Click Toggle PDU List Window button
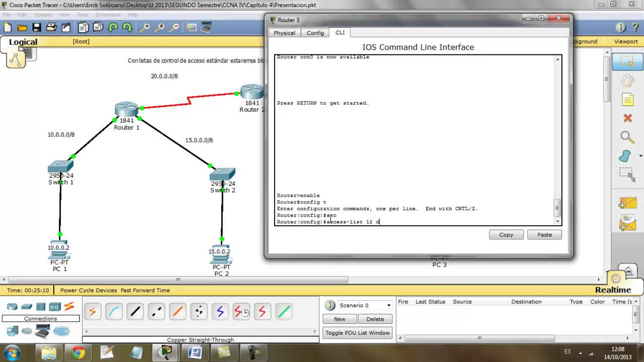 [x=358, y=332]
